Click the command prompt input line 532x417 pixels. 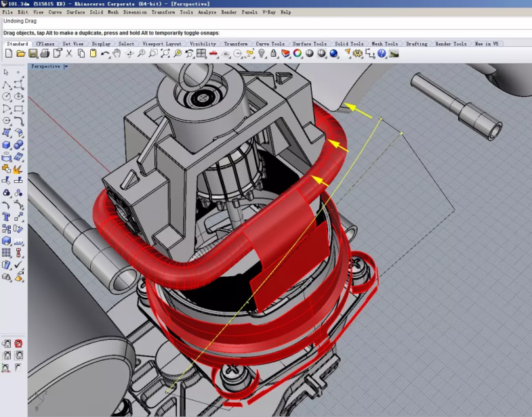[x=339, y=32]
